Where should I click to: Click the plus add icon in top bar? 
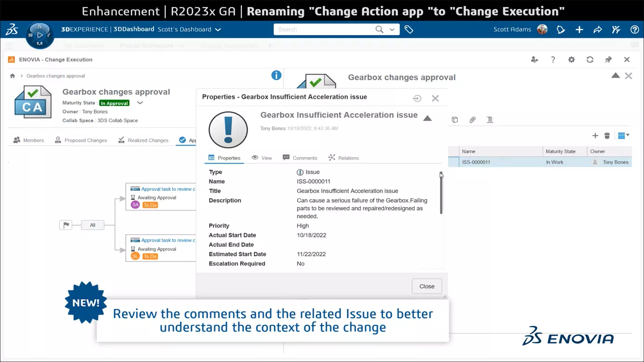(x=579, y=29)
